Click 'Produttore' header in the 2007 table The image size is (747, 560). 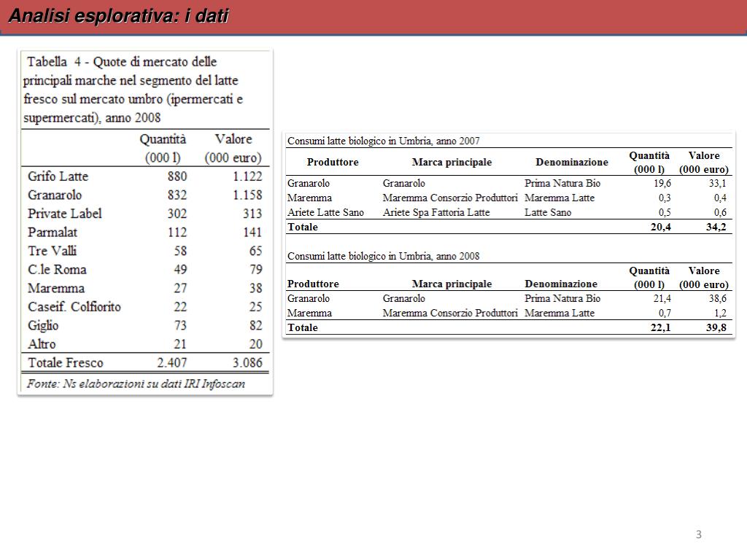tap(333, 162)
